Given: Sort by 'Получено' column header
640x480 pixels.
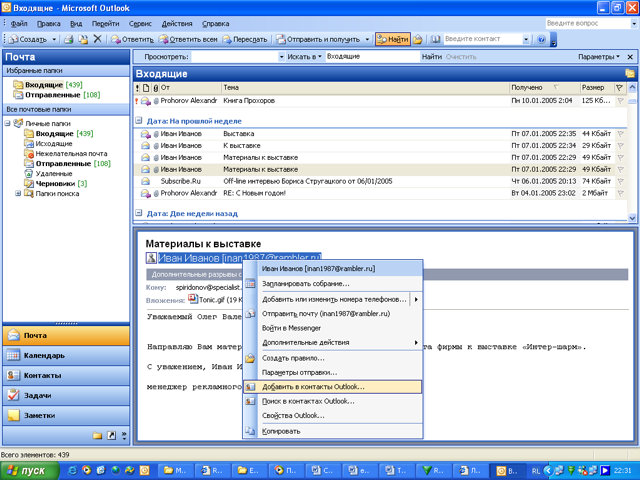Looking at the screenshot, I should pyautogui.click(x=543, y=87).
